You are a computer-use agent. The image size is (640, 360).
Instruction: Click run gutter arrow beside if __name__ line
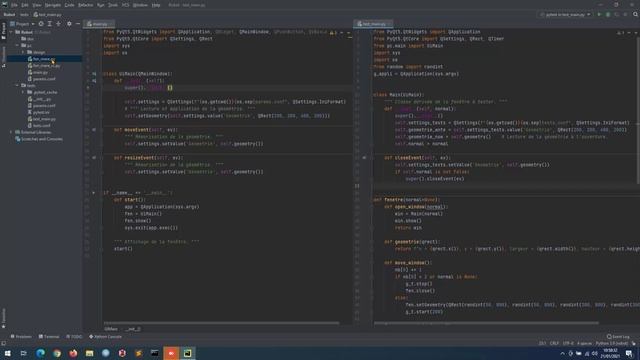click(93, 193)
